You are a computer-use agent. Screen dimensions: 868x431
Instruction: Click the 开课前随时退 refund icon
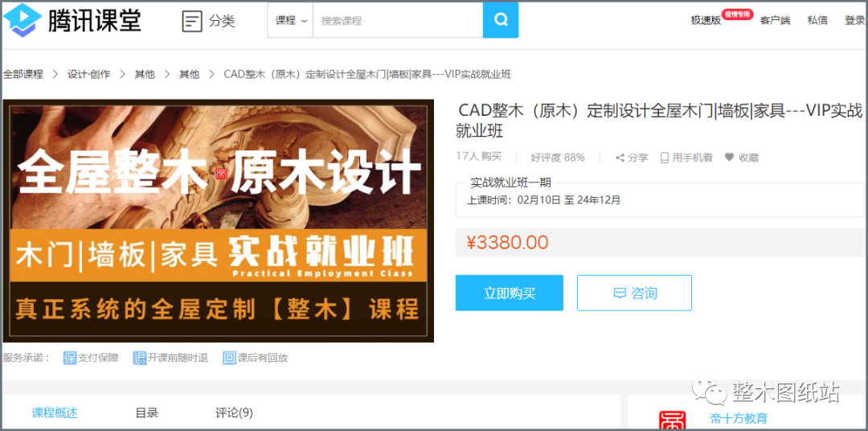click(140, 358)
